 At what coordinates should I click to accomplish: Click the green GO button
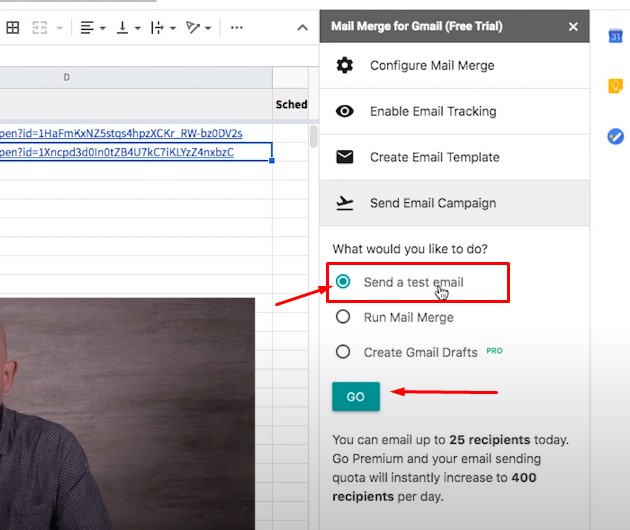[356, 397]
